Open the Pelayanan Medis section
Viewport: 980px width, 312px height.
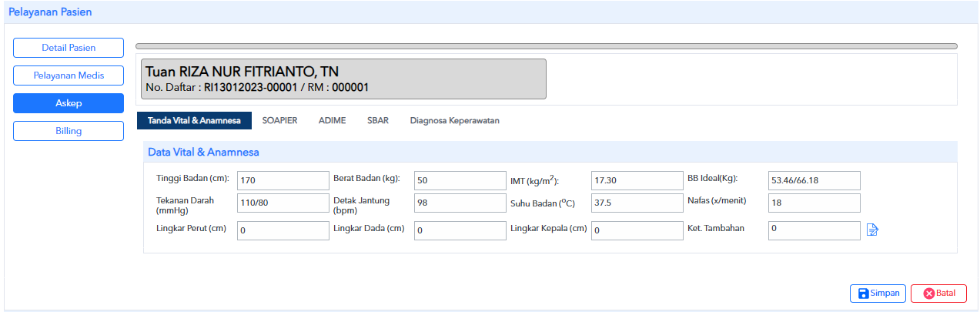point(69,75)
